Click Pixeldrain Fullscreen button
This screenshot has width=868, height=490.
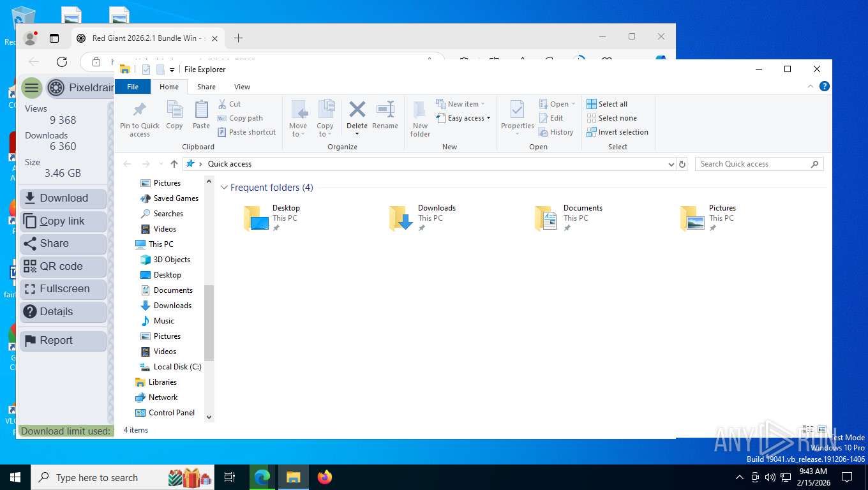coord(63,289)
